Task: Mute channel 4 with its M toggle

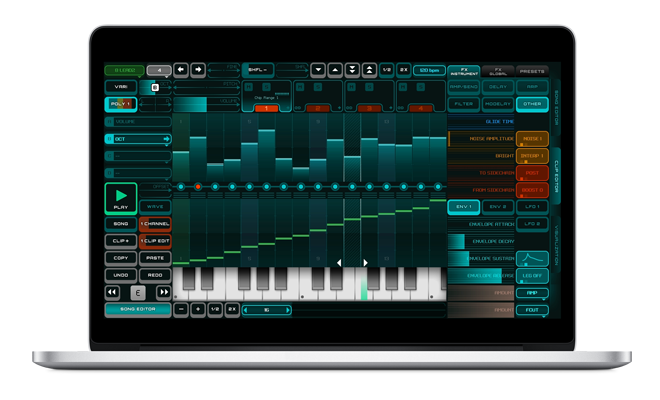Action: click(x=403, y=87)
